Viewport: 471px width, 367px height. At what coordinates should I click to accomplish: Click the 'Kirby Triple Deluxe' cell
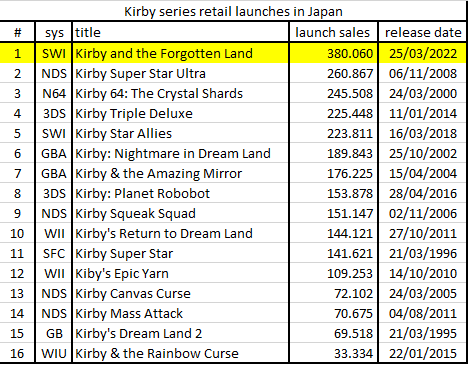tap(180, 113)
